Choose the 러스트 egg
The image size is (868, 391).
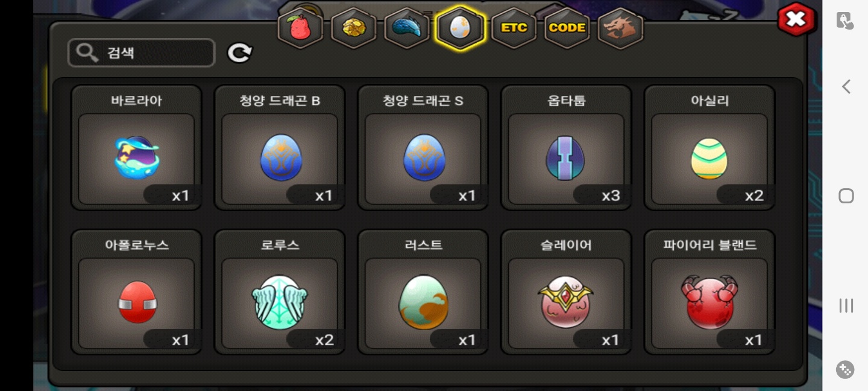tap(423, 292)
